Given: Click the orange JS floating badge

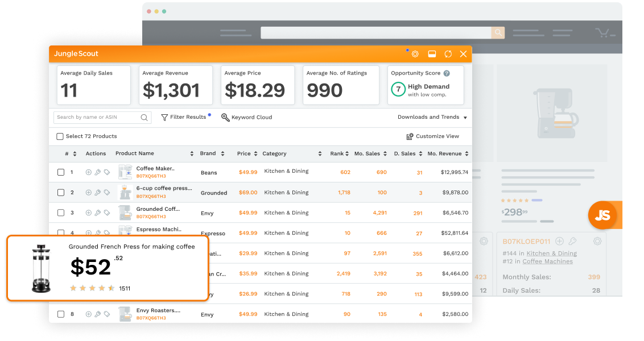Looking at the screenshot, I should (602, 215).
